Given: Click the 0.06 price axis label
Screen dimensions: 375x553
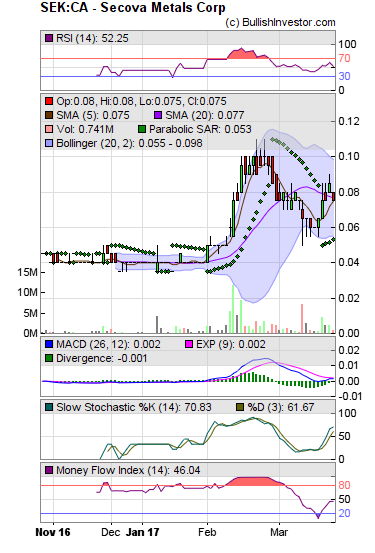Looking at the screenshot, I should click(x=349, y=227).
